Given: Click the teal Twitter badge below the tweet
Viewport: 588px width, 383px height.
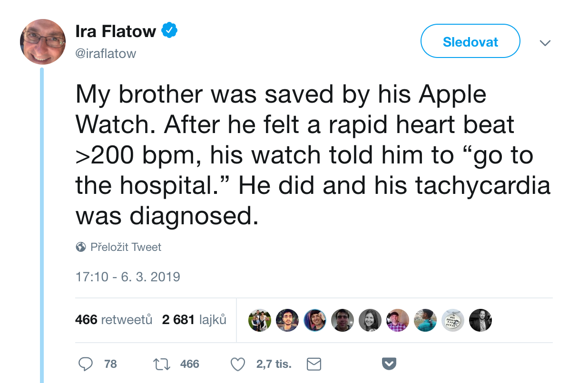Looking at the screenshot, I should tap(389, 364).
